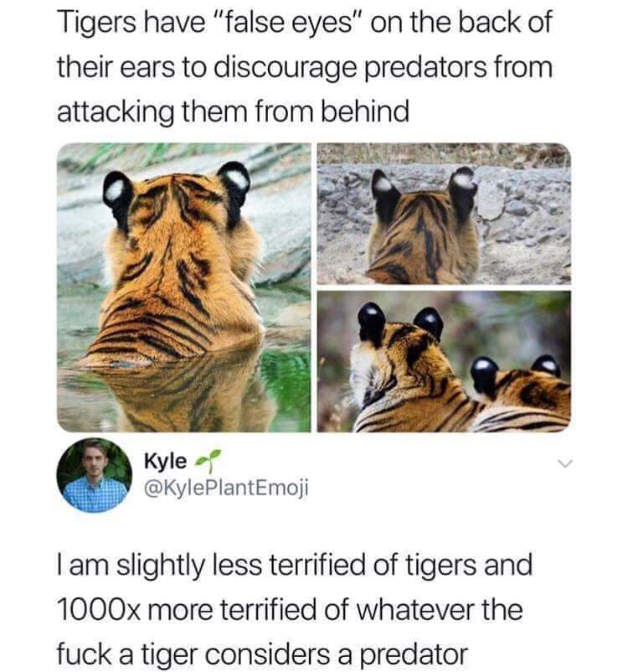
Task: Open the Kyle display name link
Action: click(165, 461)
